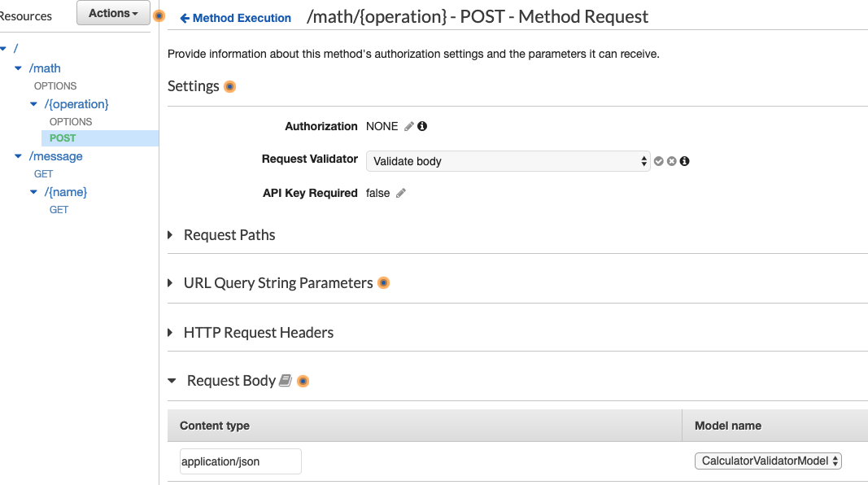The image size is (868, 485).
Task: Select the /{operation} resource
Action: [x=76, y=104]
